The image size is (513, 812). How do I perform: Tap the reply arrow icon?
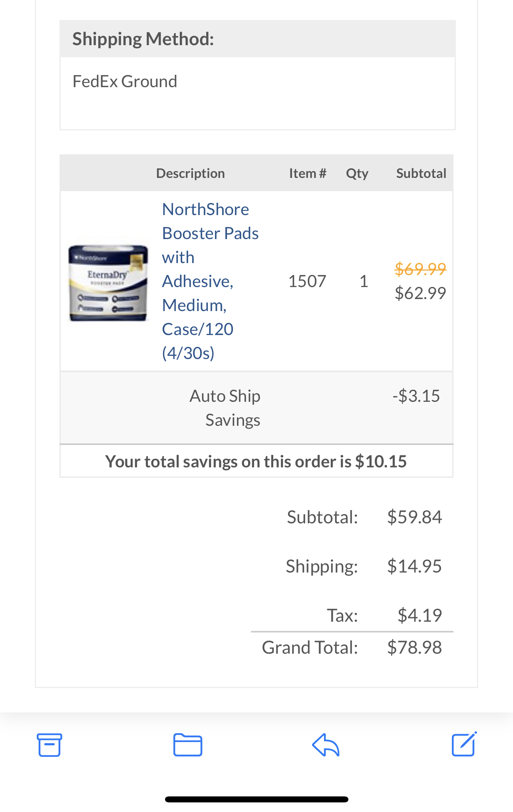pos(326,745)
